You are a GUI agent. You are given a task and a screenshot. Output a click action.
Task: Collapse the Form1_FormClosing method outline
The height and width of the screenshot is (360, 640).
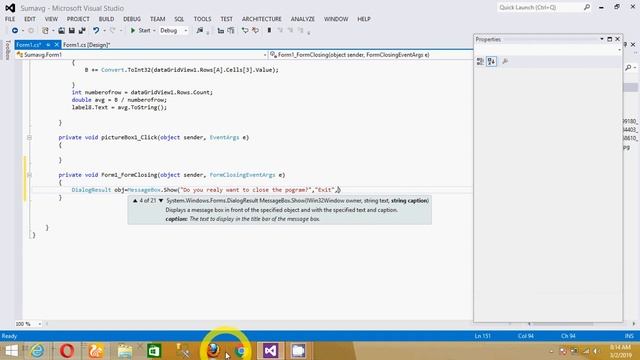pyautogui.click(x=29, y=175)
